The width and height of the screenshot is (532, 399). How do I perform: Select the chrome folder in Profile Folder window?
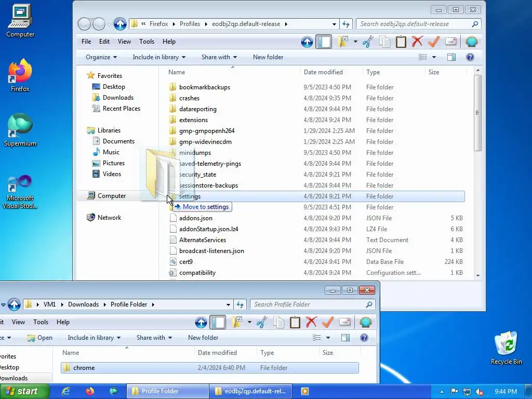[x=210, y=368]
